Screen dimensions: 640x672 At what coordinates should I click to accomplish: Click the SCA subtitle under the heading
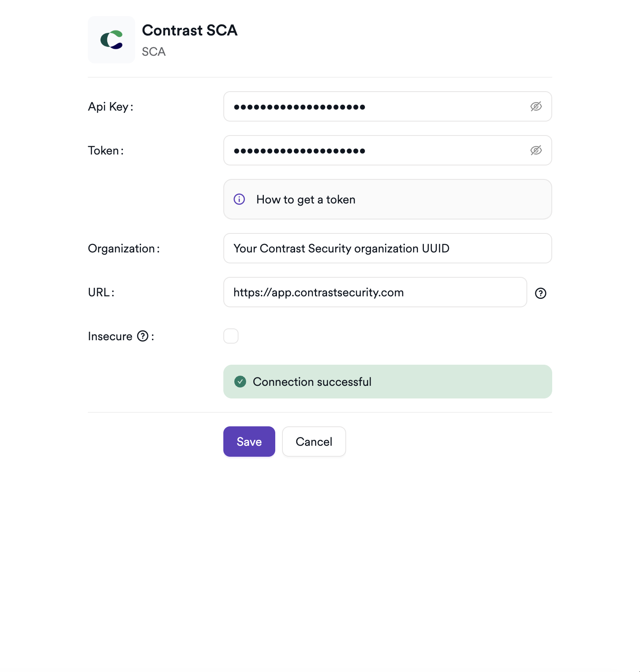pos(154,51)
